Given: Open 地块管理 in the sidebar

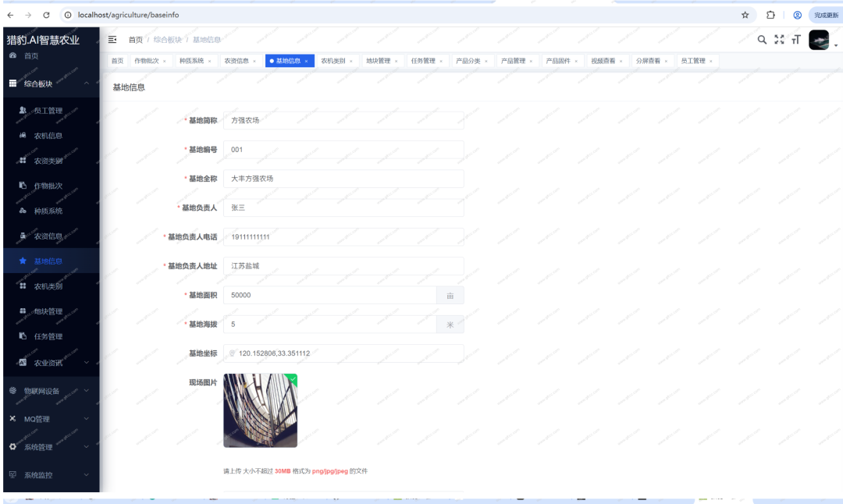Looking at the screenshot, I should 51,311.
